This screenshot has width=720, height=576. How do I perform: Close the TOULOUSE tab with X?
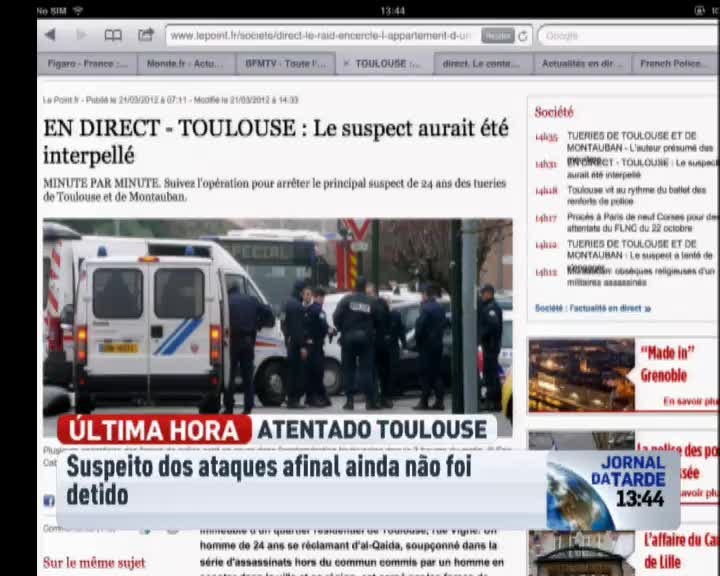pyautogui.click(x=346, y=63)
